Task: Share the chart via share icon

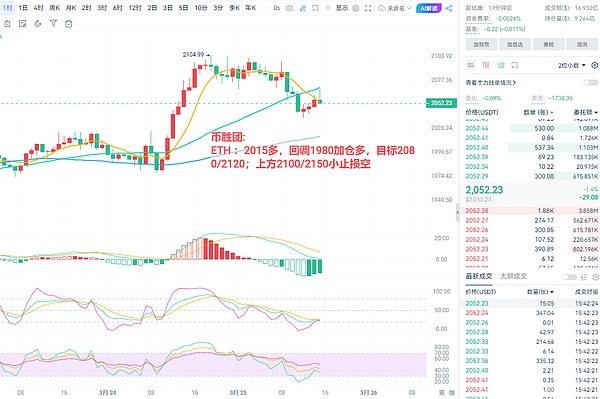Action: click(x=449, y=8)
